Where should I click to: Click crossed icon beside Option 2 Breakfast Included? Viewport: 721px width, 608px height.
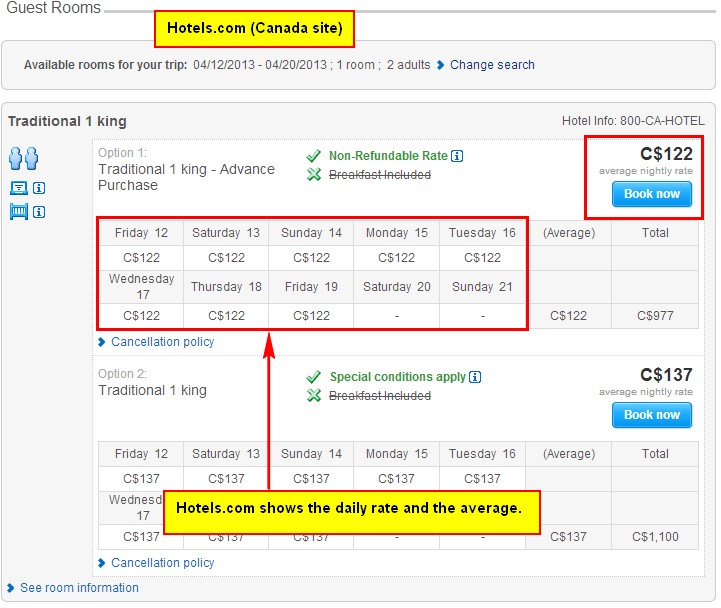click(x=314, y=396)
